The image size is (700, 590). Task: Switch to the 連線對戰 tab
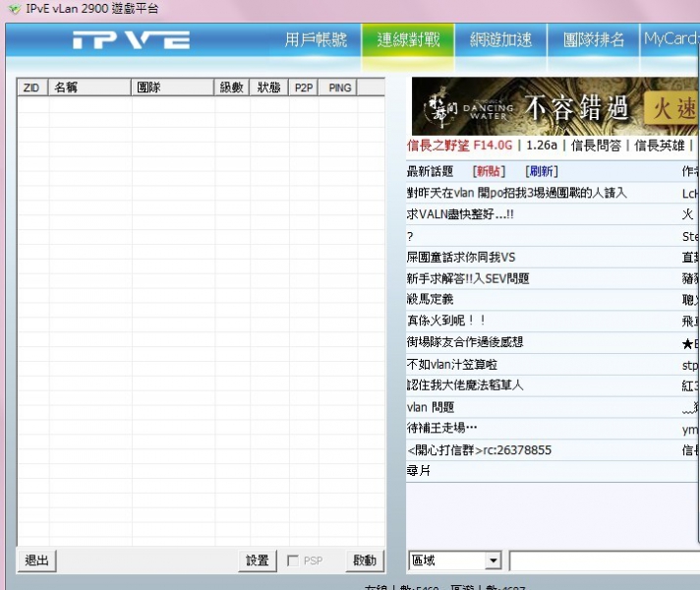tap(408, 39)
